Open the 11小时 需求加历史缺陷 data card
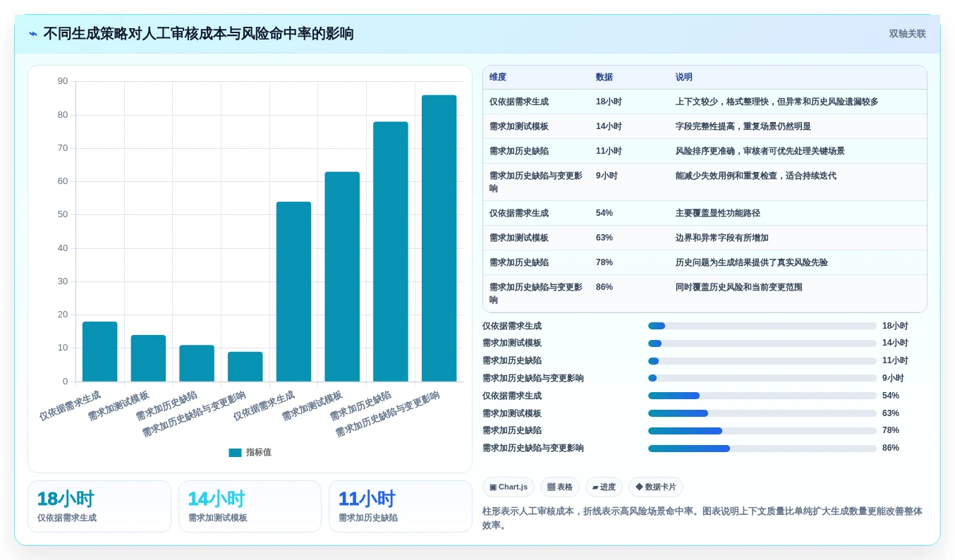 click(x=401, y=506)
